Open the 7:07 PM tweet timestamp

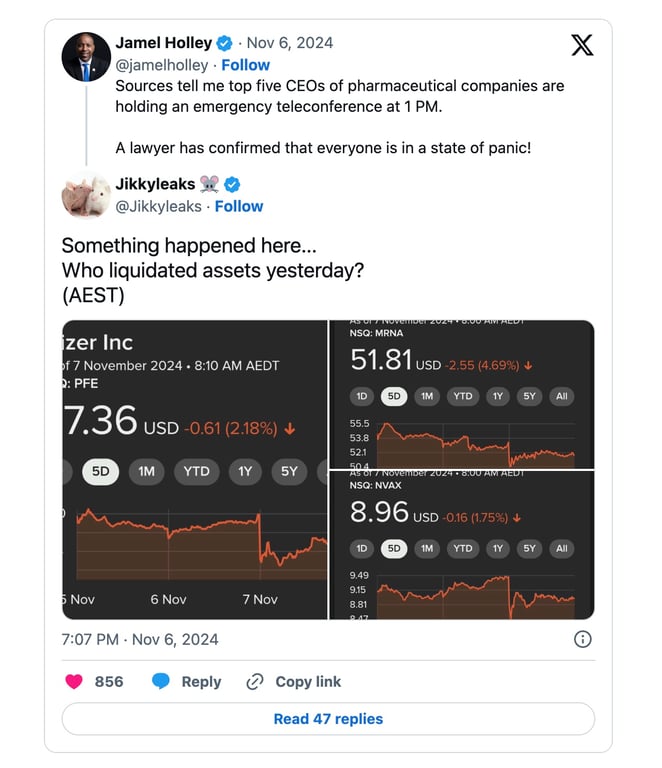(x=140, y=639)
